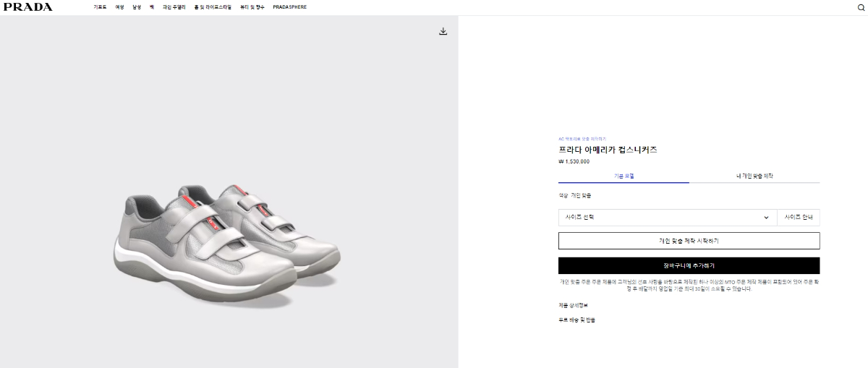The width and height of the screenshot is (868, 368).
Task: Open the 뷰티 및 향수 menu
Action: [x=252, y=7]
